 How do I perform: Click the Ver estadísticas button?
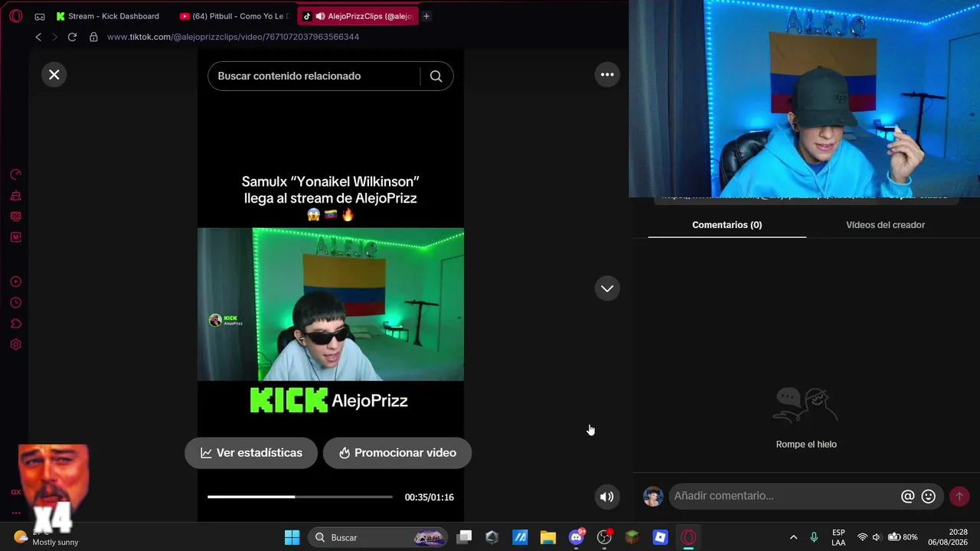pyautogui.click(x=251, y=453)
